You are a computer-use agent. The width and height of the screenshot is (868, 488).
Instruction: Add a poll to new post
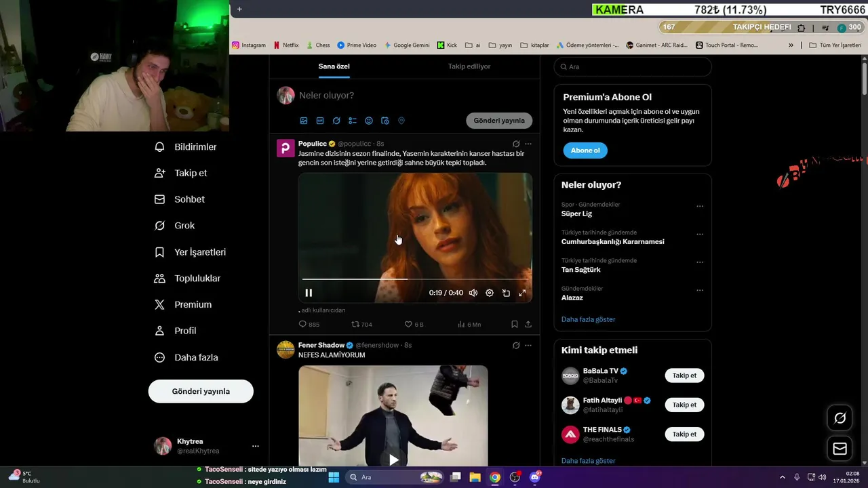[353, 121]
